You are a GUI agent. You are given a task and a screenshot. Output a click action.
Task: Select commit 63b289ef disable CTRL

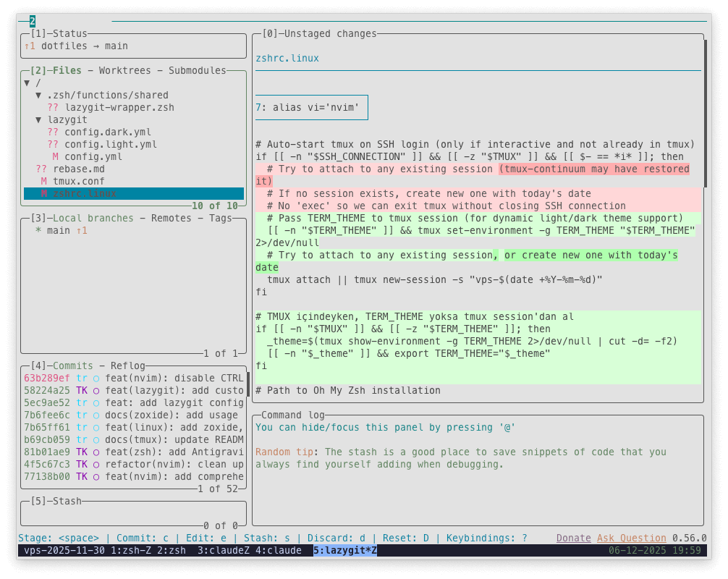[134, 379]
